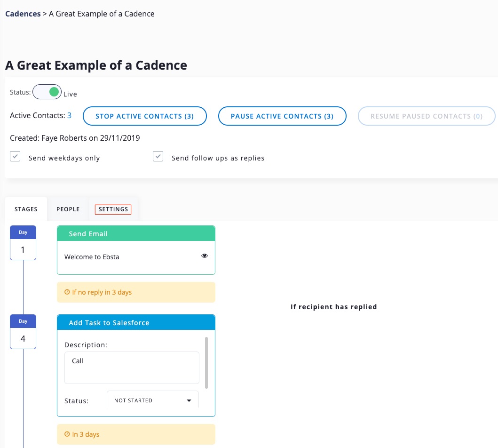This screenshot has width=498, height=448.
Task: Uncheck Send weekdays only checkbox
Action: pyautogui.click(x=15, y=157)
